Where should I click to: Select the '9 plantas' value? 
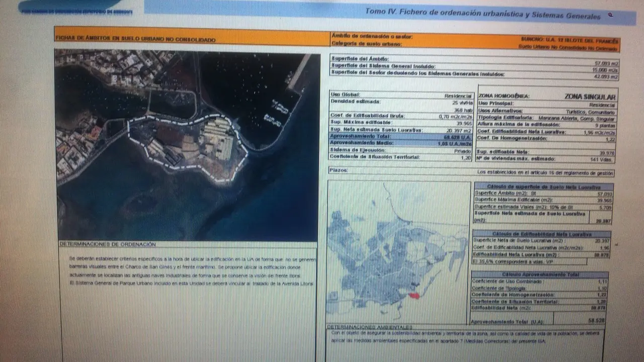point(605,125)
